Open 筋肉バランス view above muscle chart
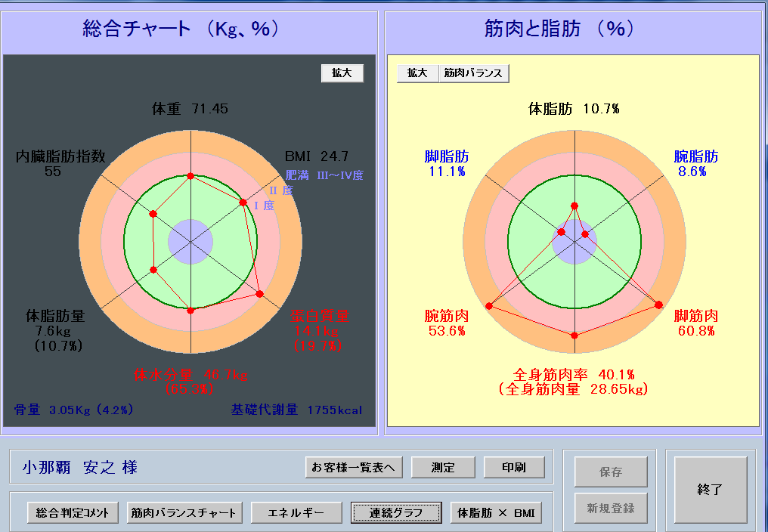The image size is (768, 532). click(x=474, y=73)
